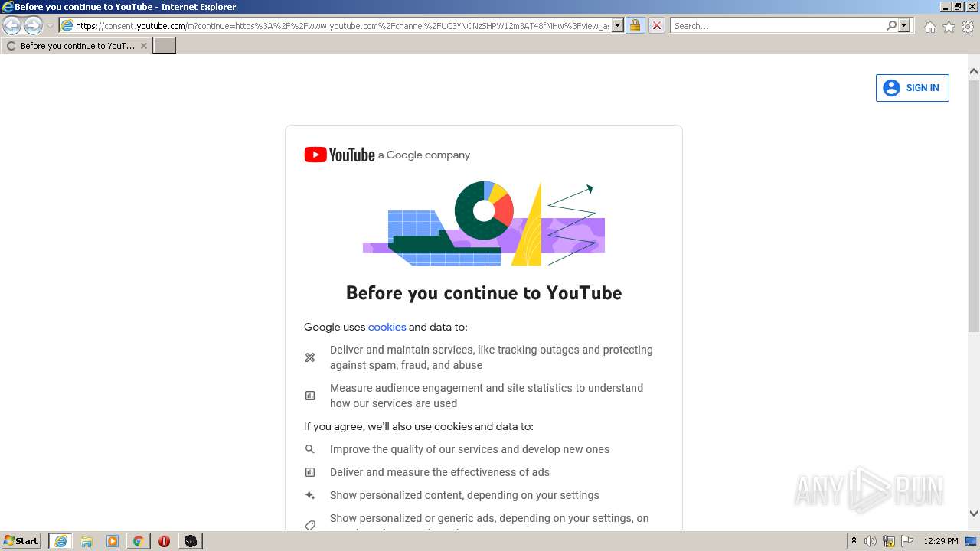Open the Home icon in IE toolbar
The width and height of the screenshot is (980, 551).
pos(929,27)
